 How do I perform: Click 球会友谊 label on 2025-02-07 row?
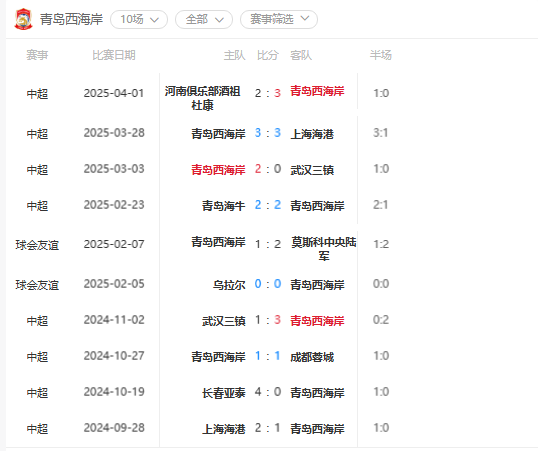click(x=37, y=245)
